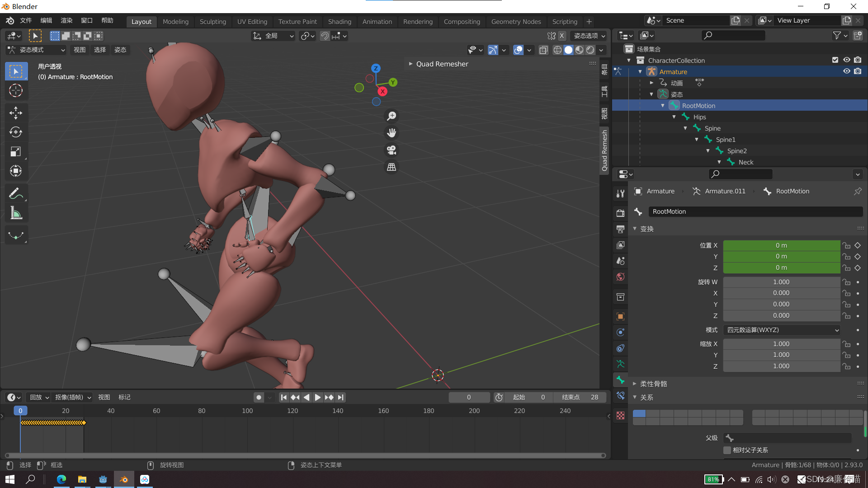This screenshot has height=488, width=868.
Task: Click the add workspace plus button
Action: 589,22
